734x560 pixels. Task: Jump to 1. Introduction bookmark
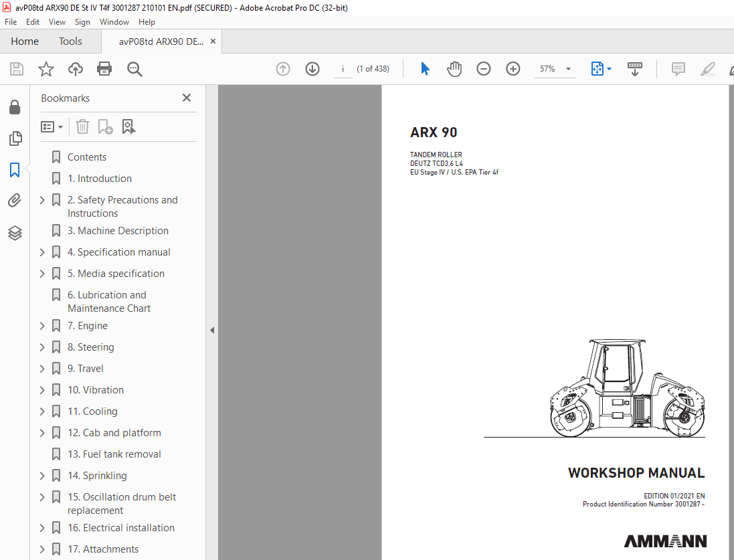coord(100,179)
